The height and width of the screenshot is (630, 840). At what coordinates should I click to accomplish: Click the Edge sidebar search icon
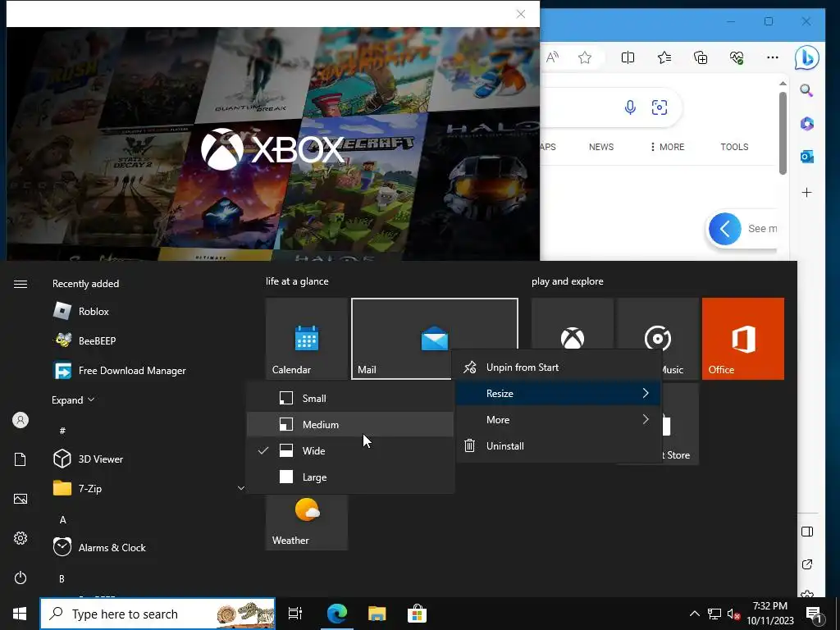click(x=807, y=90)
